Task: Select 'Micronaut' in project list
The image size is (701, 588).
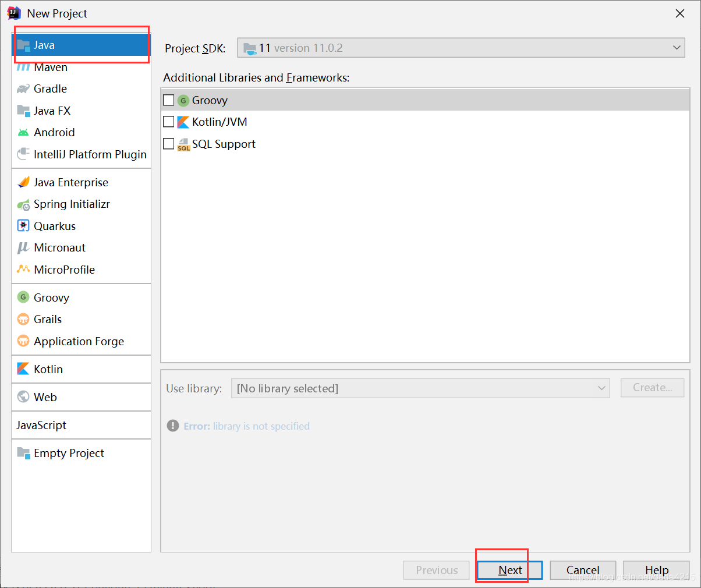Action: (x=81, y=247)
